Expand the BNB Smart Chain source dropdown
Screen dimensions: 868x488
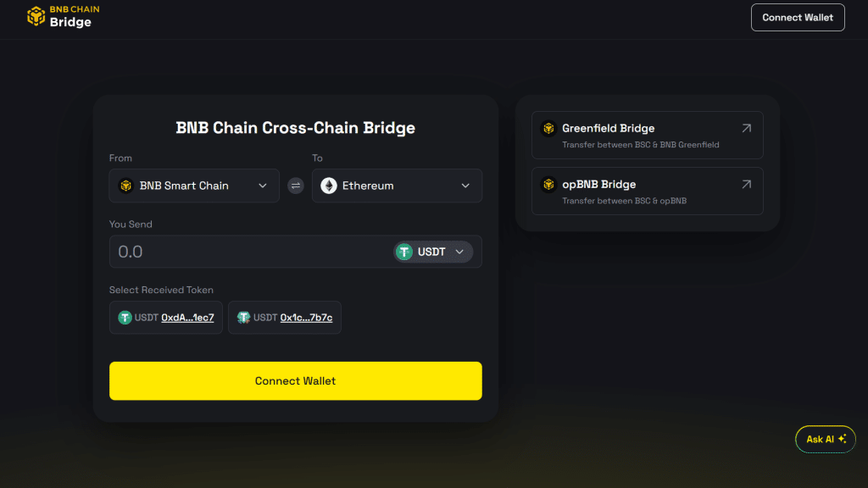pyautogui.click(x=194, y=186)
